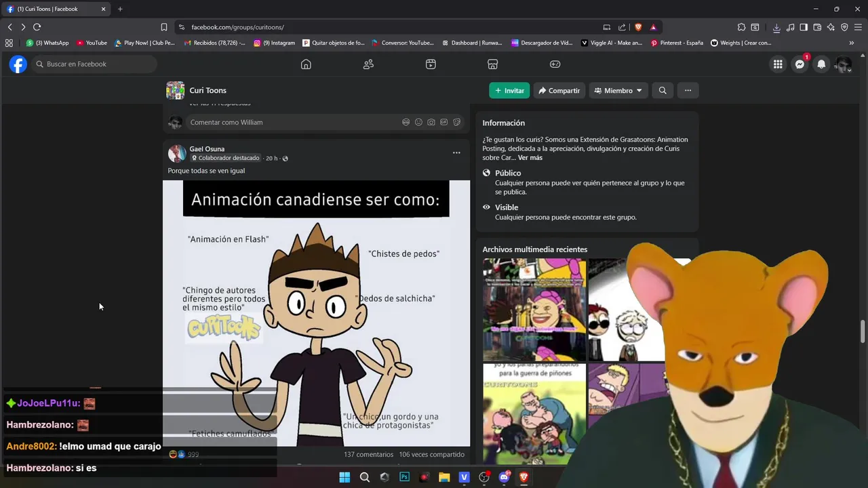Attach a photo to the comment
The width and height of the screenshot is (868, 488).
[x=431, y=122]
